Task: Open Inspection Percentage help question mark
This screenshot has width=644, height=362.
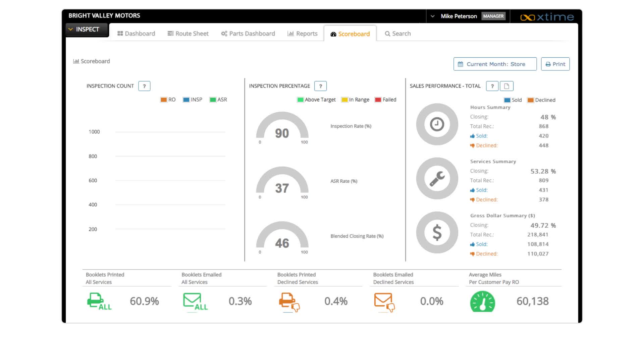Action: (x=320, y=86)
